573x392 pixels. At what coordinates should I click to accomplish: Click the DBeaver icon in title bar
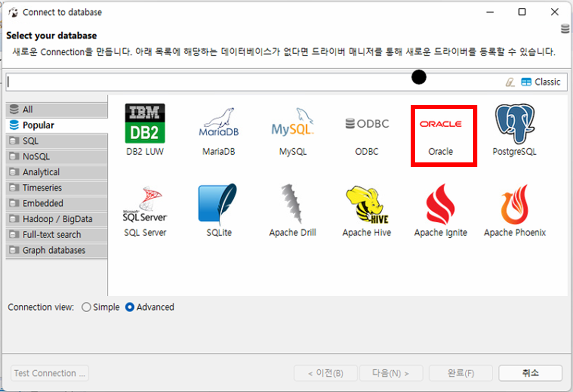(x=13, y=13)
